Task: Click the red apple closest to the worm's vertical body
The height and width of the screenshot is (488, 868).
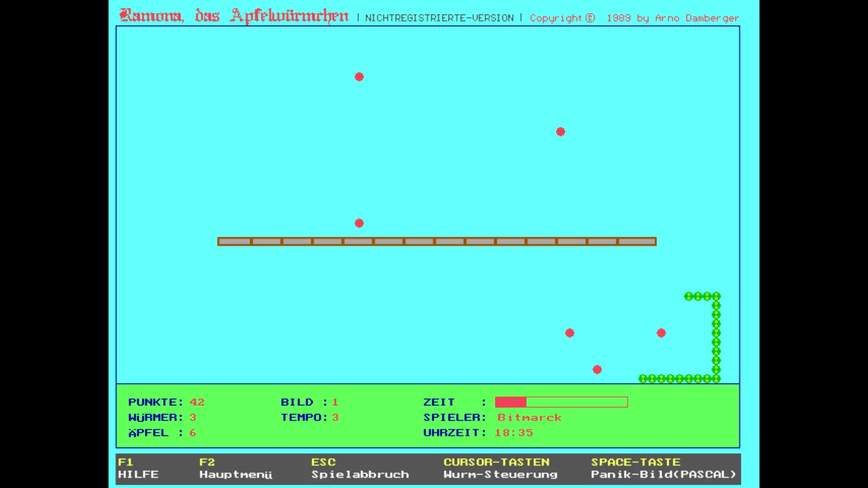Action: (661, 333)
